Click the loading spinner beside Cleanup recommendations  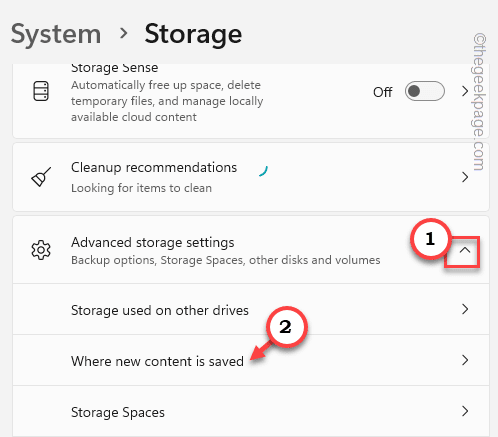263,170
